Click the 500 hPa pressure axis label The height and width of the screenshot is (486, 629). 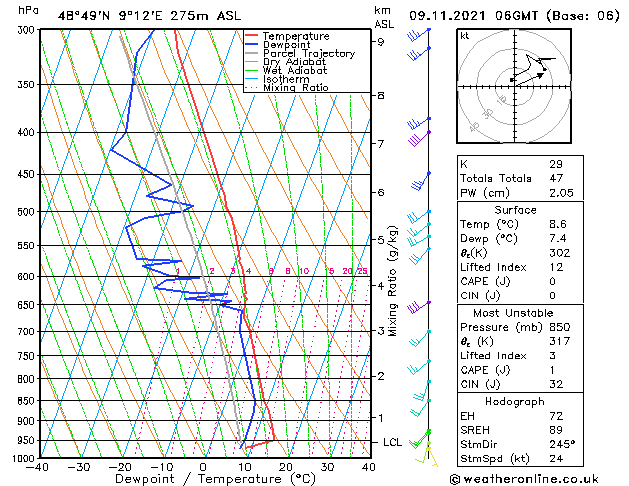click(x=28, y=212)
